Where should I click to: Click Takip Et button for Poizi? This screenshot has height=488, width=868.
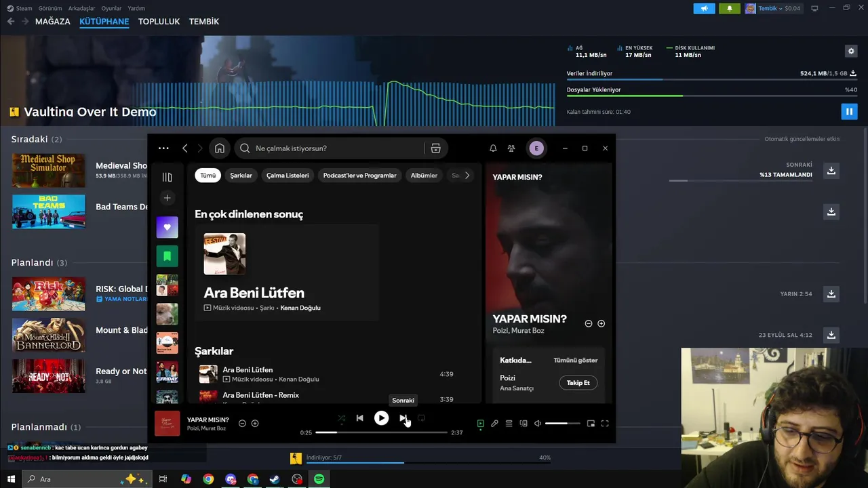[578, 383]
